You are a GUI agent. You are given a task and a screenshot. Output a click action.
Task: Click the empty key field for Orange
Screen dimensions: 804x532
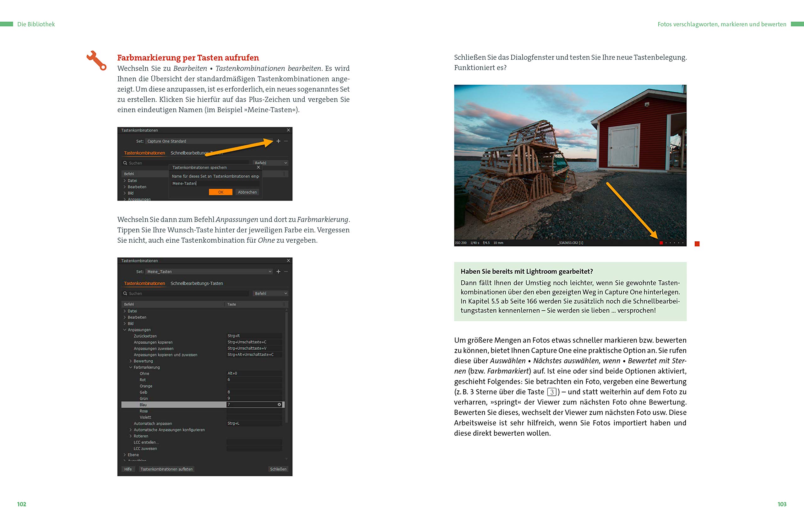click(x=254, y=386)
